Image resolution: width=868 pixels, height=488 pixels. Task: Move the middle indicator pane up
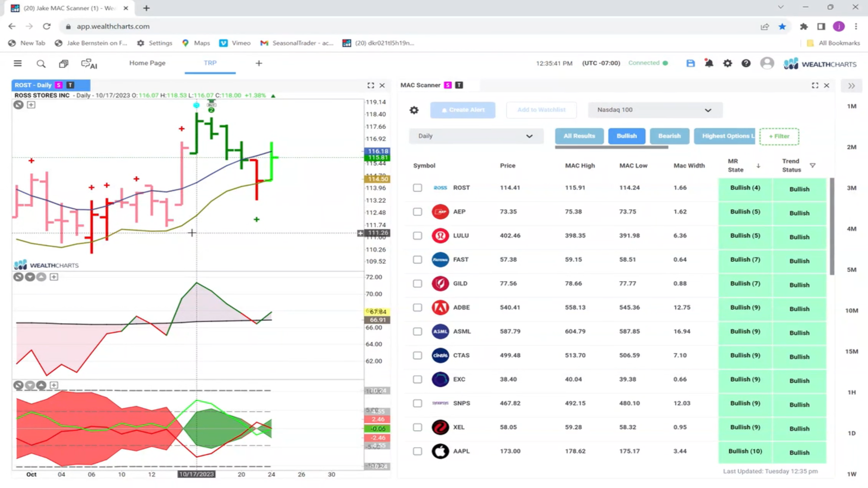click(x=41, y=277)
